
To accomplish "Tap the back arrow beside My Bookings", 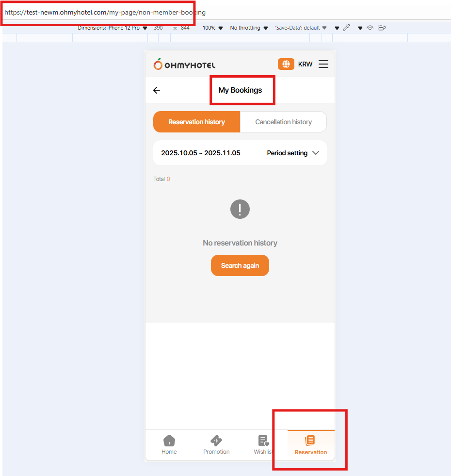I will click(157, 90).
